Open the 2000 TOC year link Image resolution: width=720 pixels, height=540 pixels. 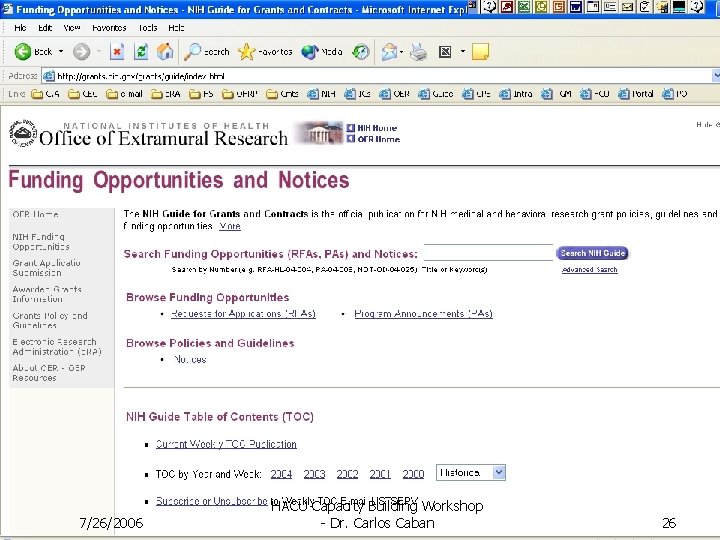[413, 474]
